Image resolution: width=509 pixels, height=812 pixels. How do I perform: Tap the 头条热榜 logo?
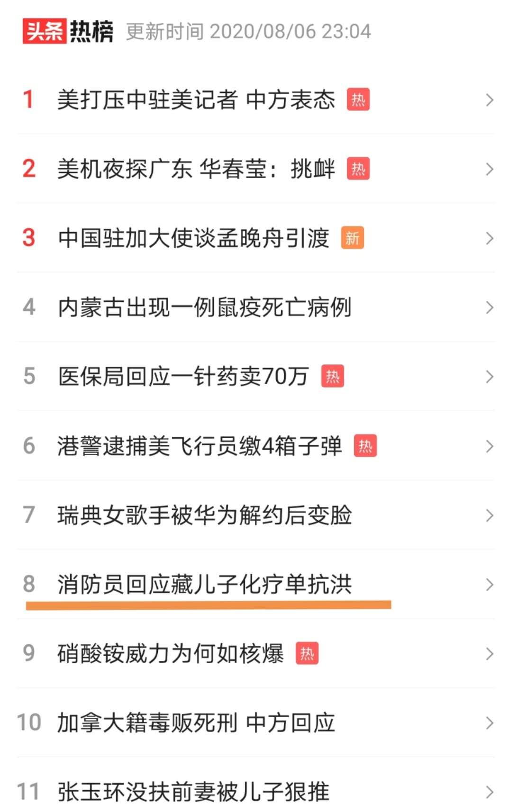[x=68, y=32]
